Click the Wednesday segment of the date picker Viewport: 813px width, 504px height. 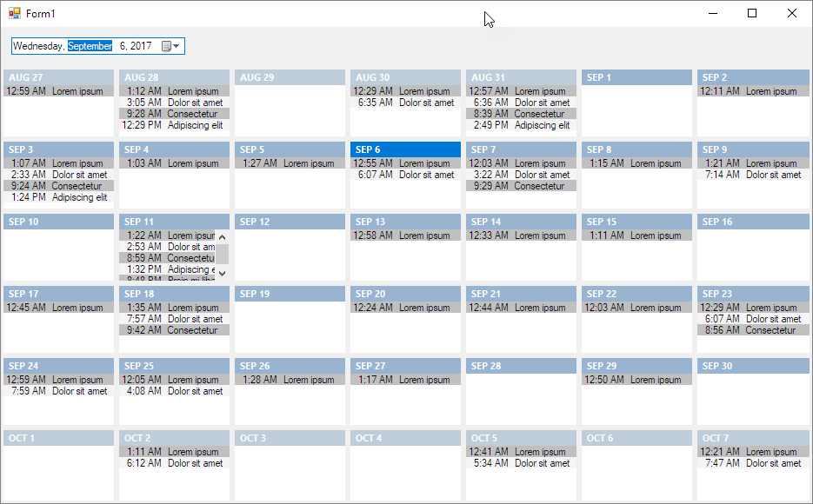pyautogui.click(x=40, y=45)
